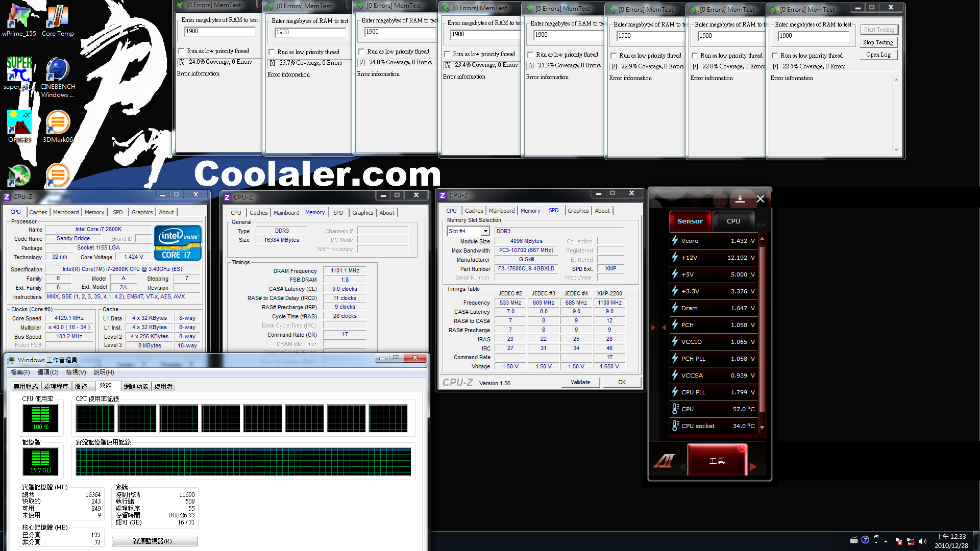Click the ASUS AI Suite logo icon
Image resolution: width=980 pixels, height=551 pixels.
point(665,461)
